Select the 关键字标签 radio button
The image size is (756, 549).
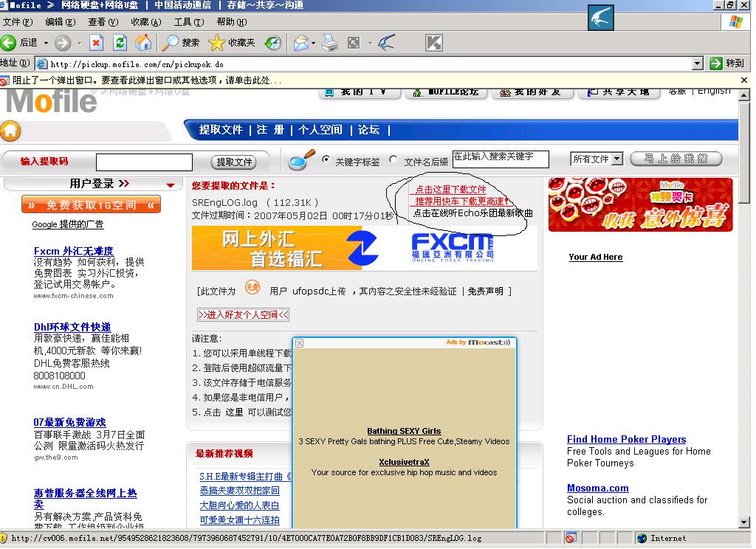click(326, 159)
